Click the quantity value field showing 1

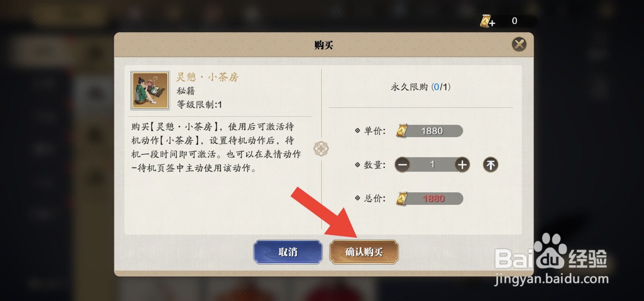point(432,165)
